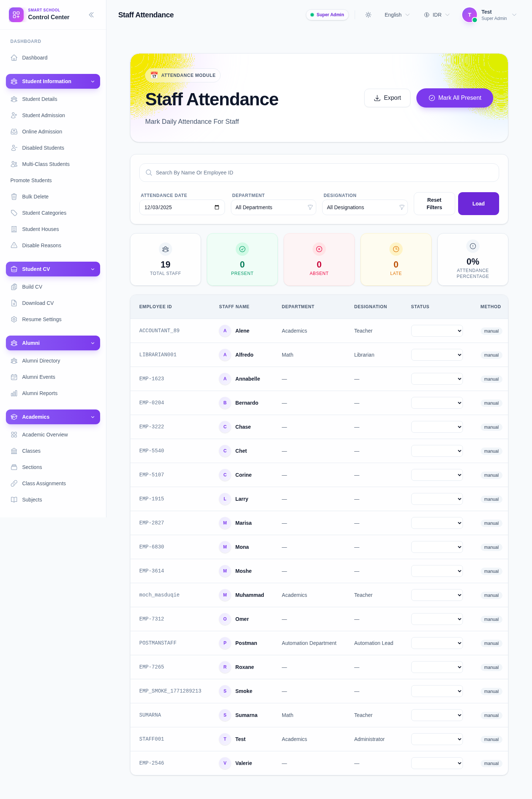This screenshot has height=799, width=532.
Task: Click the Export button
Action: (x=387, y=98)
